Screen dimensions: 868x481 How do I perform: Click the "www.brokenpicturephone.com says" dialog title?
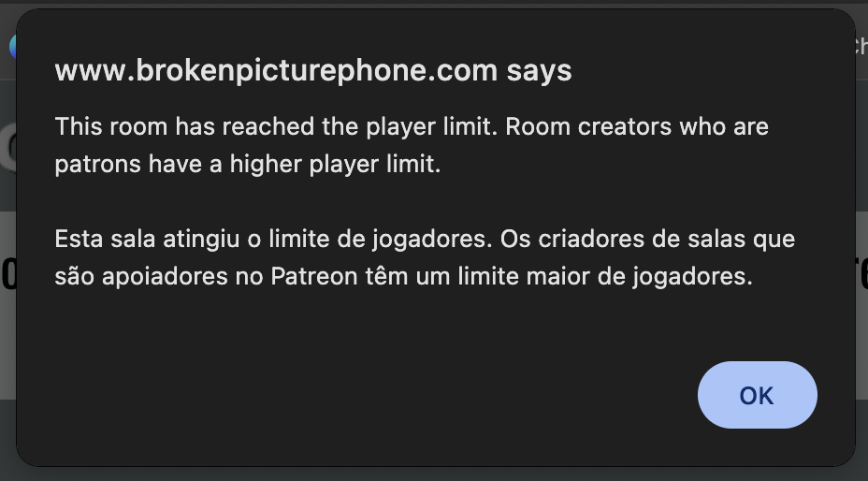point(313,71)
